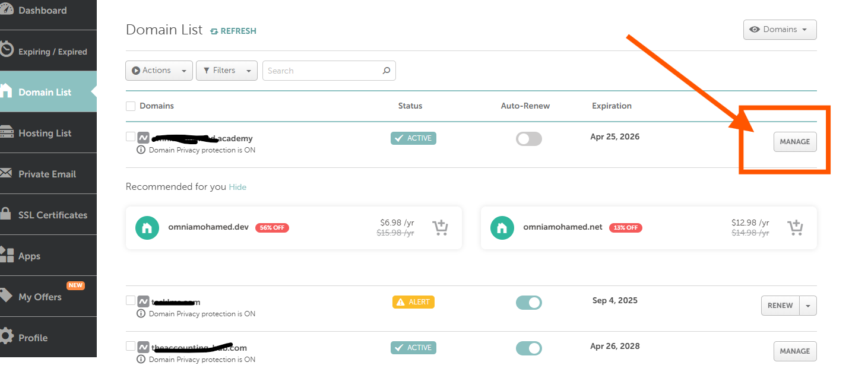Screen dimensions: 868x378
Task: Click the Auto-Renew column header
Action: 525,106
